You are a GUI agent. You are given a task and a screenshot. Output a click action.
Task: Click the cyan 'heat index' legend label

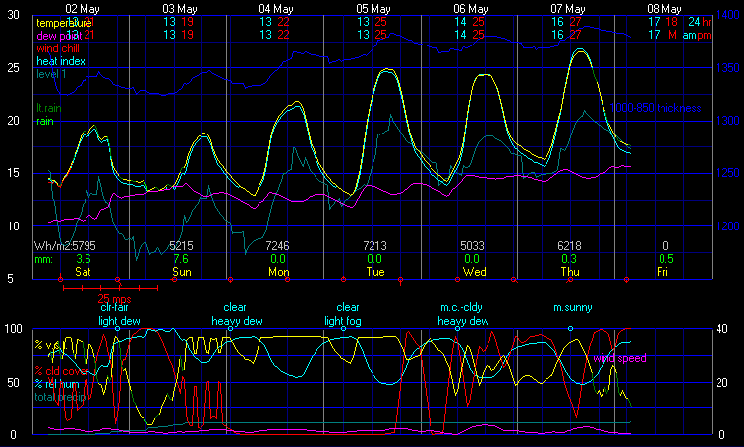click(x=61, y=61)
